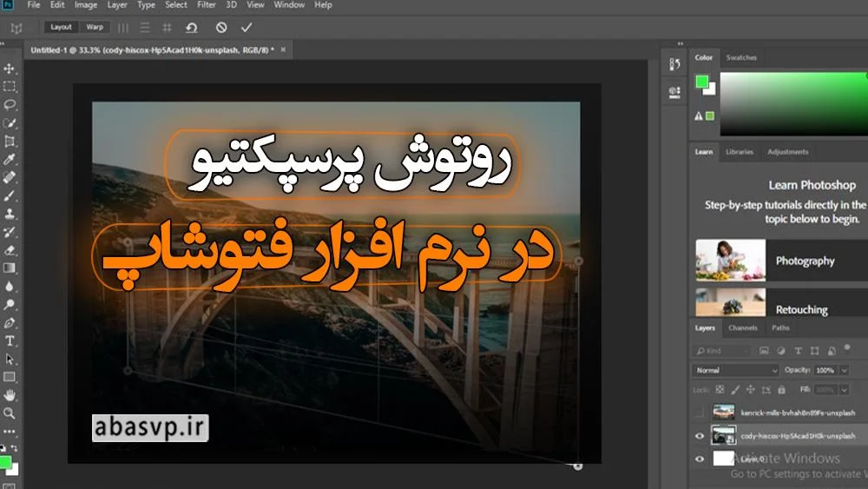Select the Path Selection tool
Viewport: 868px width, 489px height.
[10, 359]
